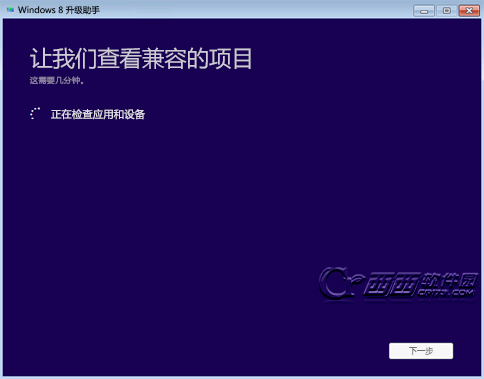Screen dimensions: 484x379
Task: Click the status text 正在检查应用和设备
Action: [x=98, y=114]
